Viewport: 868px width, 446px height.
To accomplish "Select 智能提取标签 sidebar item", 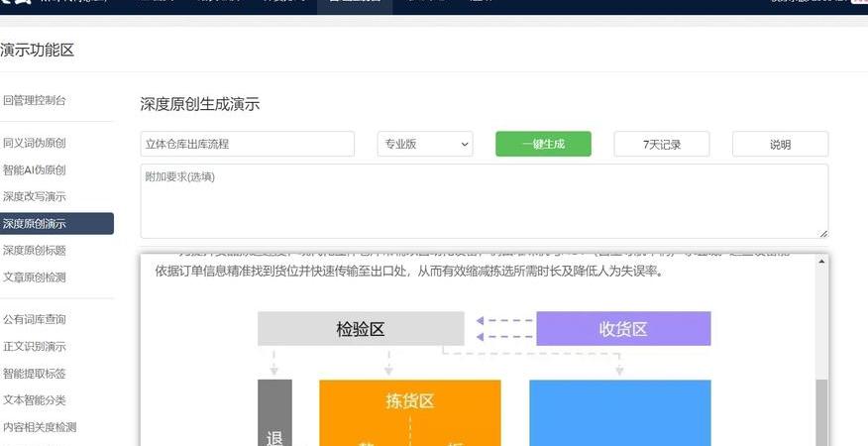I will 35,374.
